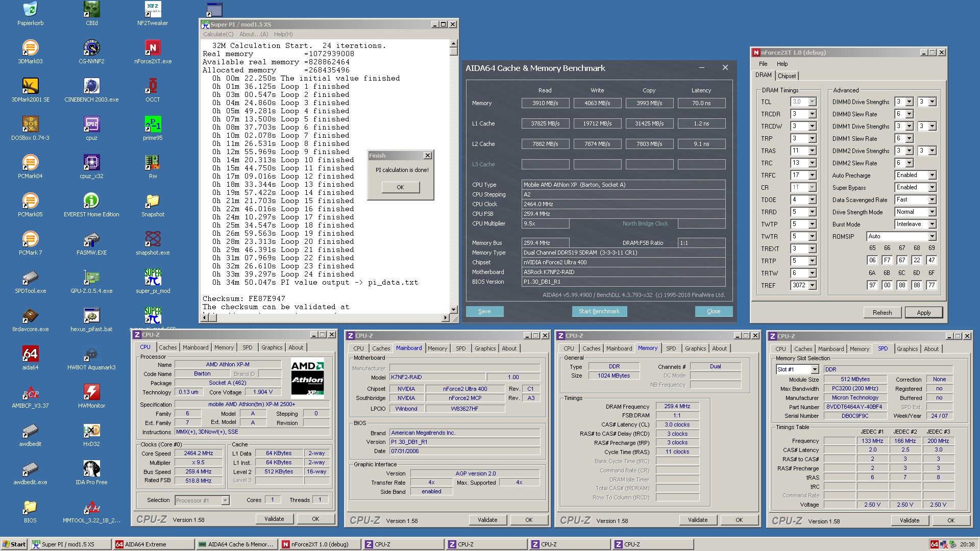The width and height of the screenshot is (980, 551).
Task: Open the CINEBENCH 2003.exe icon
Action: (x=91, y=87)
